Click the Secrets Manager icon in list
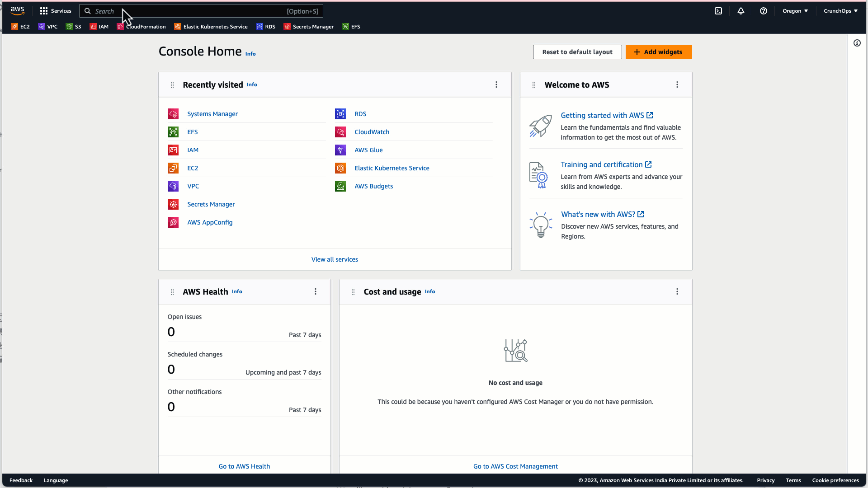Image resolution: width=868 pixels, height=488 pixels. 173,204
